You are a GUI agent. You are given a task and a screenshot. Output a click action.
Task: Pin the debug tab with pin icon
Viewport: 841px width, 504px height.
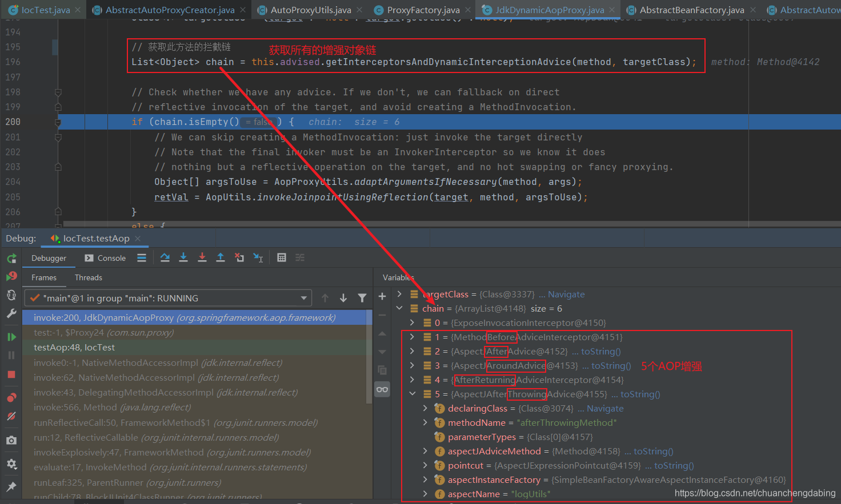click(11, 486)
